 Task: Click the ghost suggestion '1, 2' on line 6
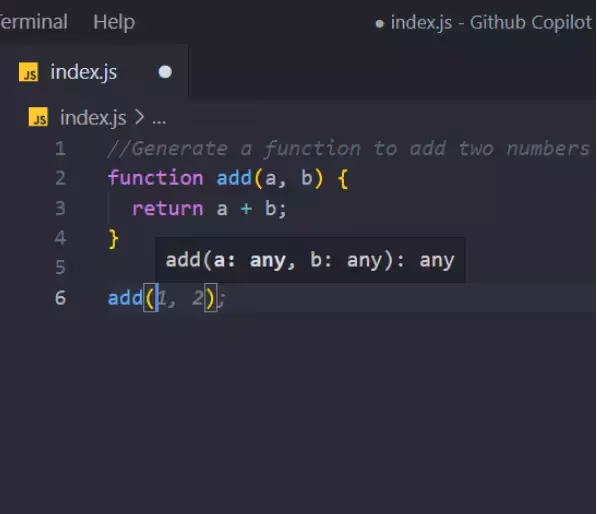pos(181,298)
